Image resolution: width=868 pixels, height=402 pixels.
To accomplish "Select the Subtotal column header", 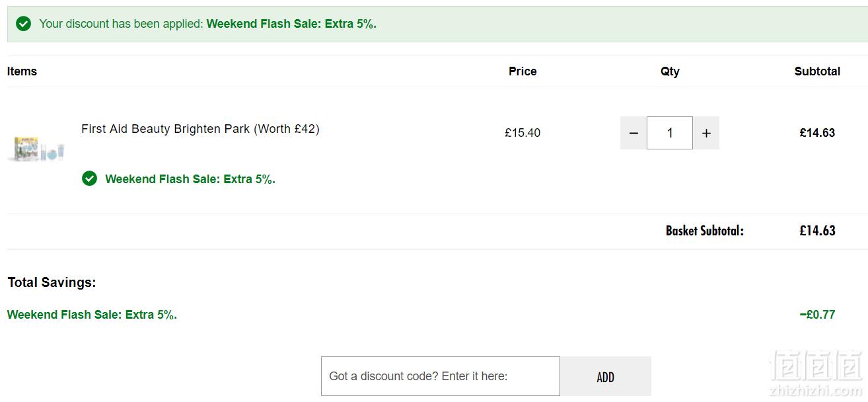I will [x=817, y=71].
